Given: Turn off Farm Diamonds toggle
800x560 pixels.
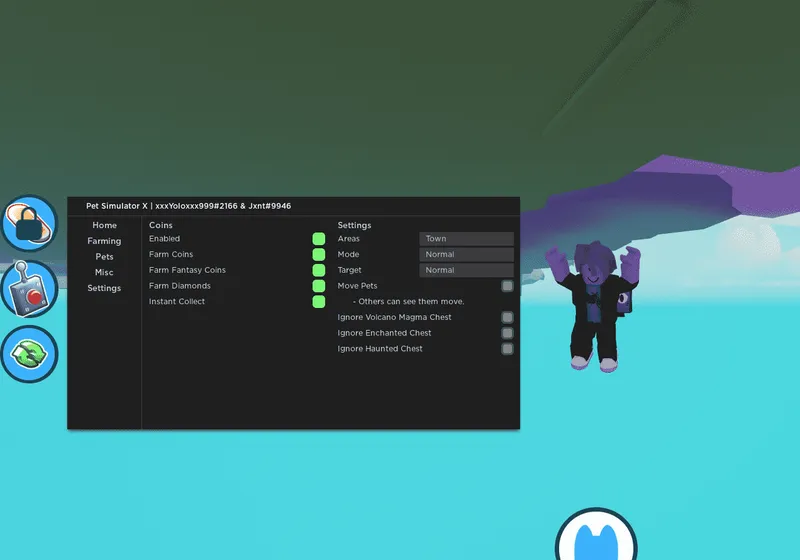Looking at the screenshot, I should pos(319,286).
